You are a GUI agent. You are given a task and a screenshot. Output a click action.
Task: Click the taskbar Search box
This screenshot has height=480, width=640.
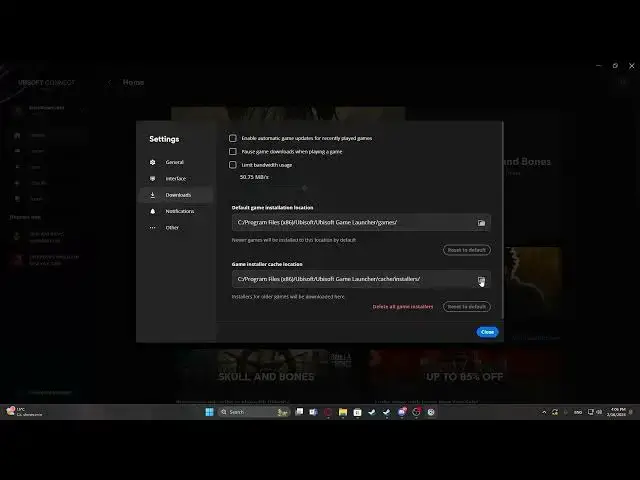(x=254, y=412)
